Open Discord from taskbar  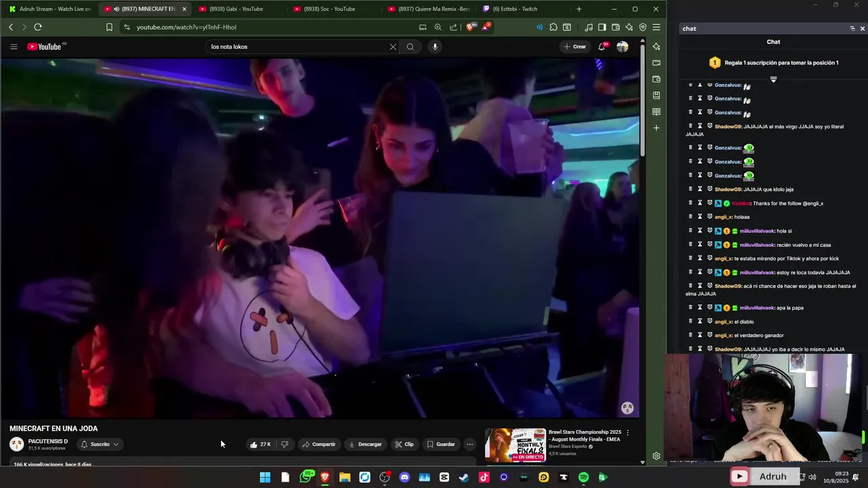coord(405,477)
